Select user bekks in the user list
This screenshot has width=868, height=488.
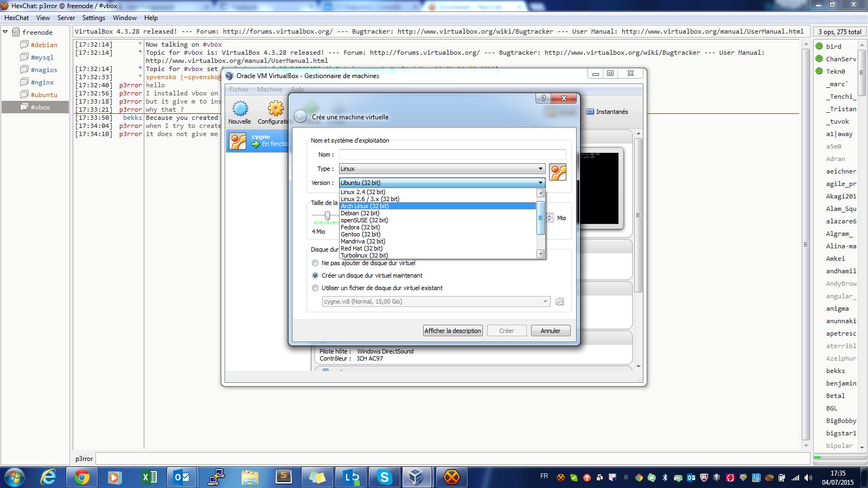click(835, 371)
